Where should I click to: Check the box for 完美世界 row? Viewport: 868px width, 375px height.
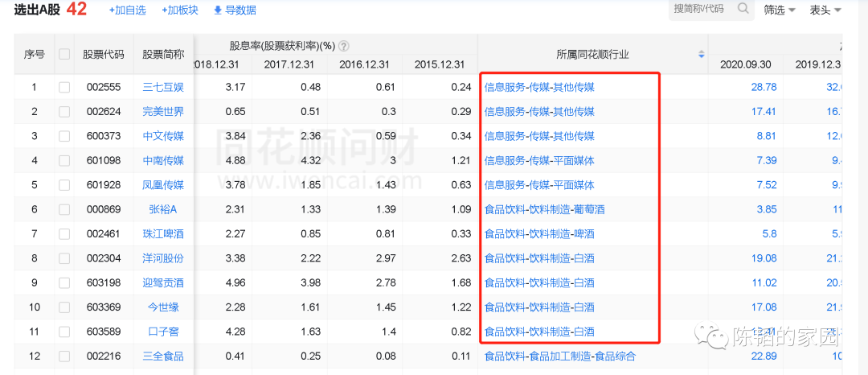pos(64,111)
